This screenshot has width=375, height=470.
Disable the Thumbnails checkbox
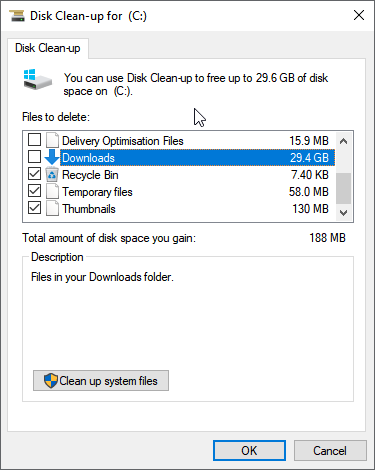[35, 208]
